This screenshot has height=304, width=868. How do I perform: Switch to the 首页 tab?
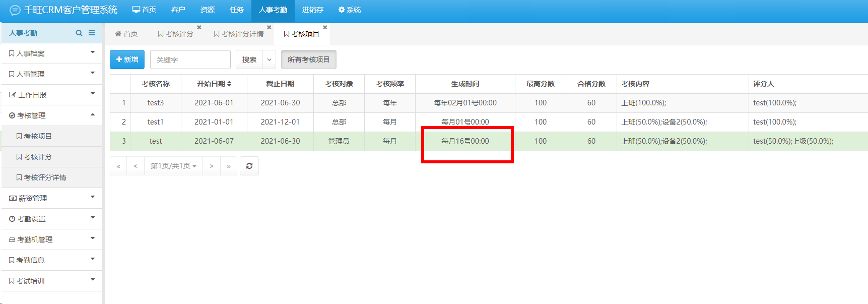point(126,34)
